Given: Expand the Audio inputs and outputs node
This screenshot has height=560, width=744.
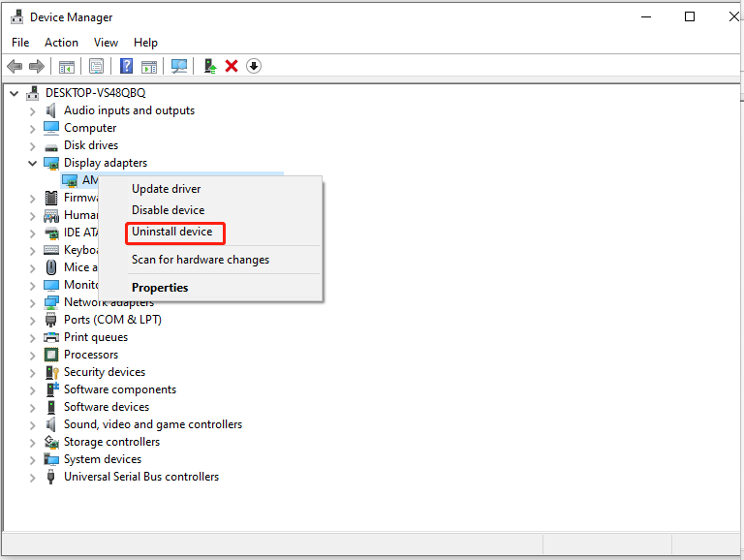Looking at the screenshot, I should 33,110.
